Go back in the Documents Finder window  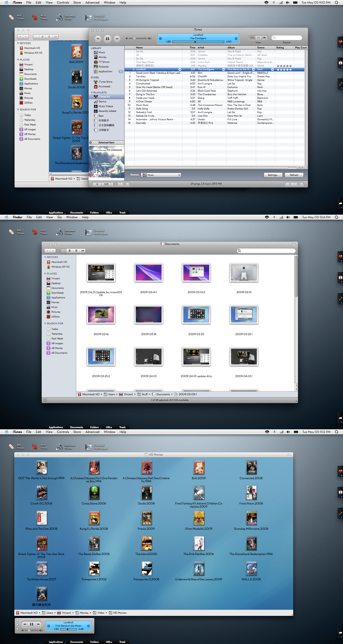47,251
